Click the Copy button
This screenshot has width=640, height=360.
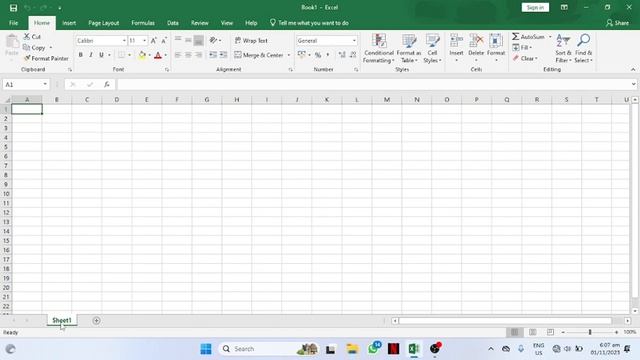34,48
